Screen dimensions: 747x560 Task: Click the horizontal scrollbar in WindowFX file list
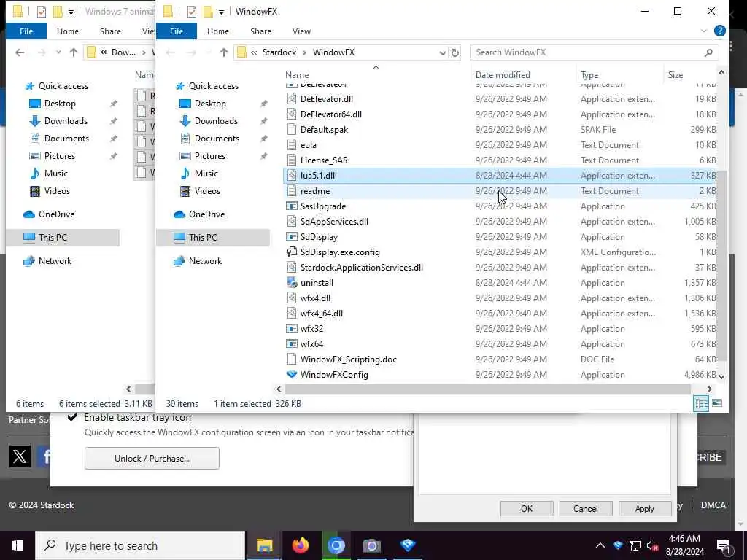point(488,389)
